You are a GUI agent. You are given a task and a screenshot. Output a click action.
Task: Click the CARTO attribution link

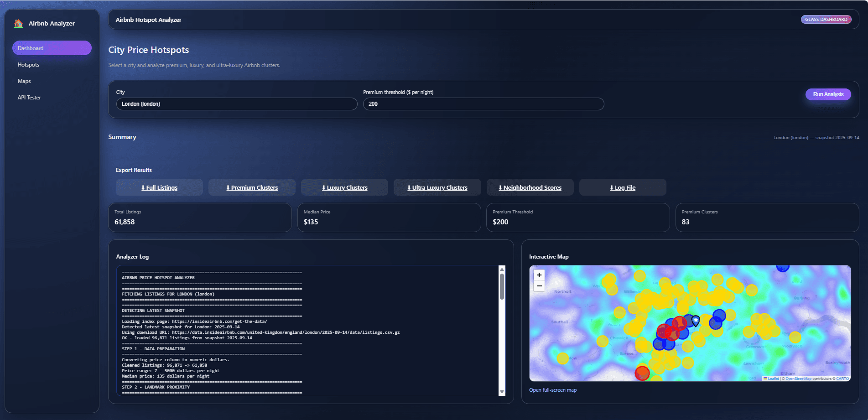point(842,379)
